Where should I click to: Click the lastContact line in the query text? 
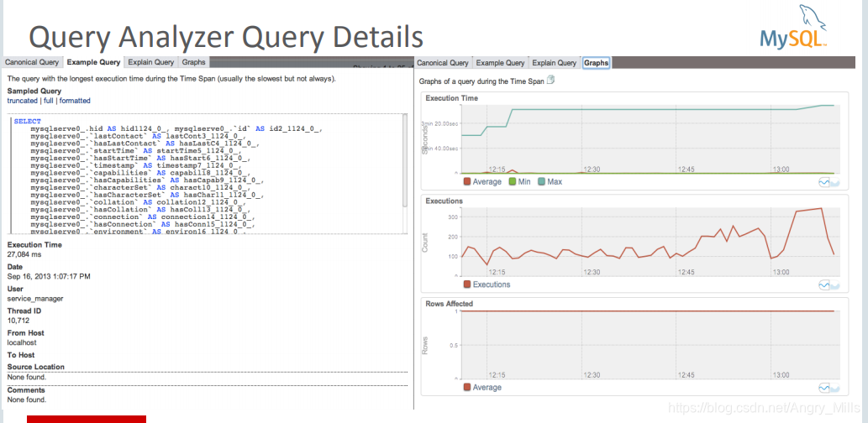click(139, 136)
